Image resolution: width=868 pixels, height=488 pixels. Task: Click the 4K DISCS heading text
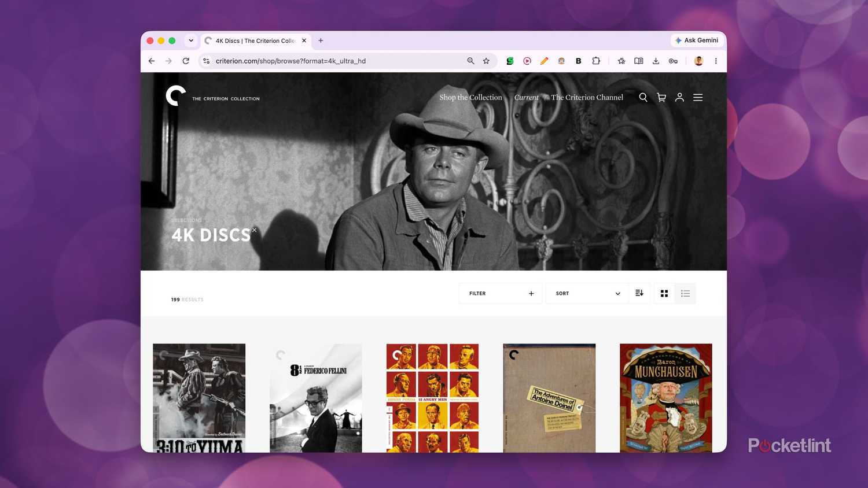click(211, 235)
